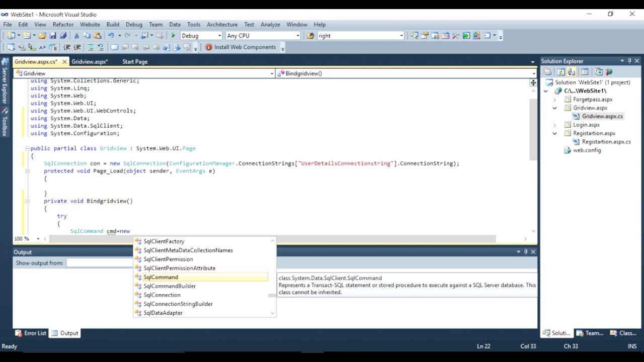Image resolution: width=644 pixels, height=362 pixels.
Task: Switch to the Gridview.aspx* tab
Action: (90, 62)
